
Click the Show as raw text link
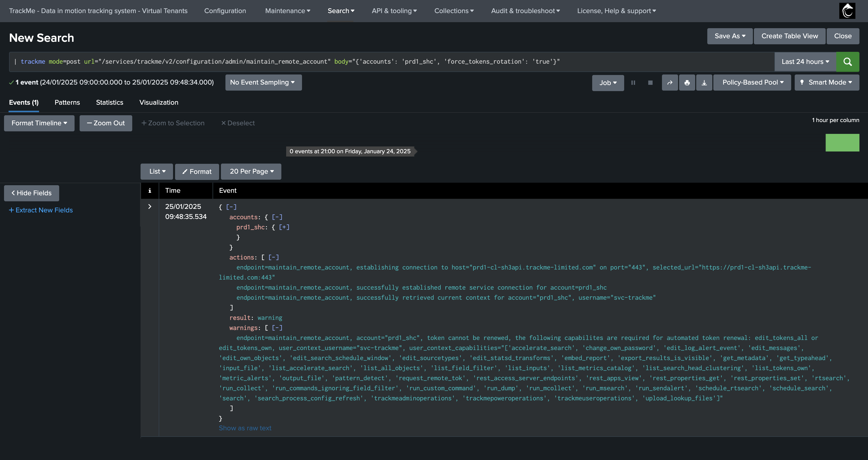click(x=245, y=428)
